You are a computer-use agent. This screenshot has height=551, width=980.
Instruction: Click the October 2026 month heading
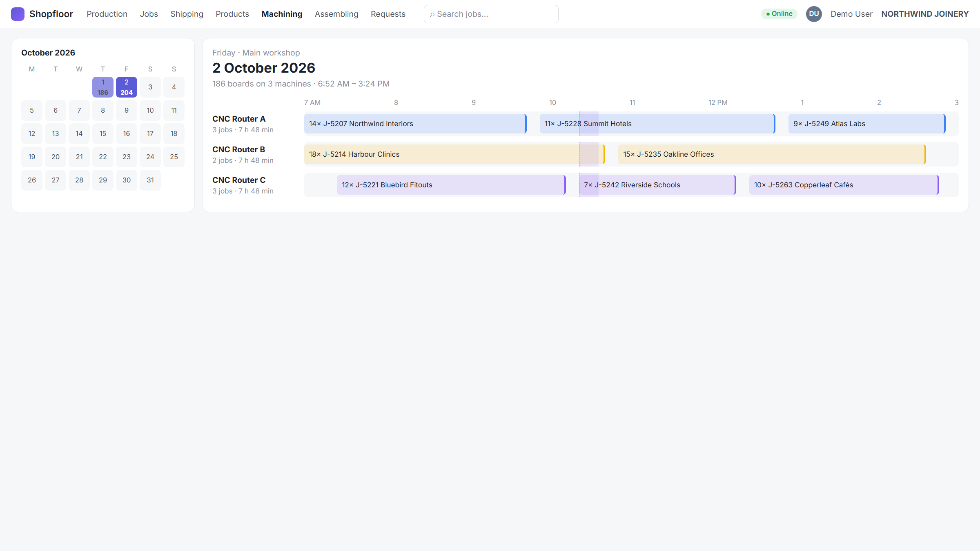pos(48,53)
